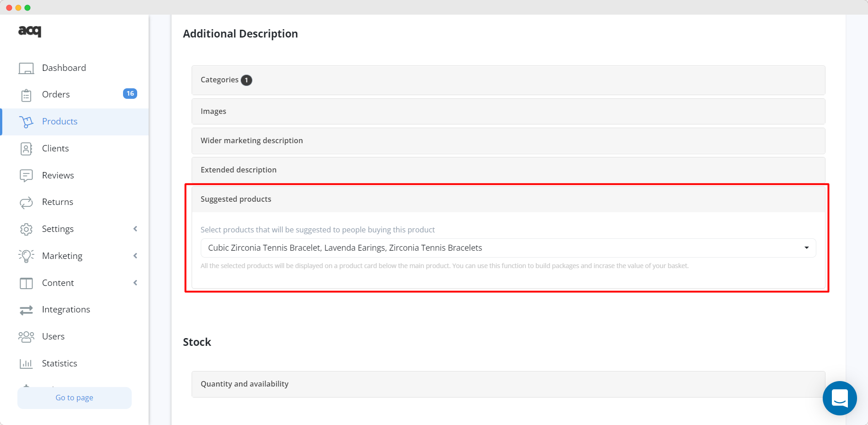
Task: Click the Categories count badge
Action: pyautogui.click(x=246, y=80)
